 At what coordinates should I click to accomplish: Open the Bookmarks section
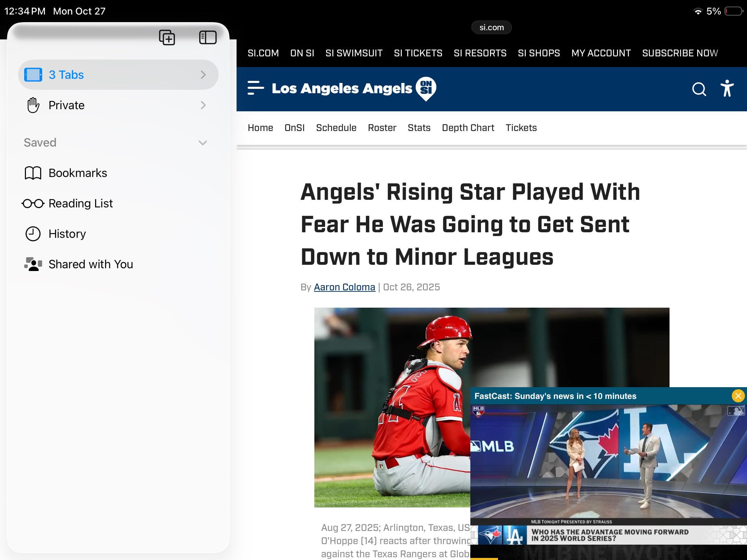[77, 173]
